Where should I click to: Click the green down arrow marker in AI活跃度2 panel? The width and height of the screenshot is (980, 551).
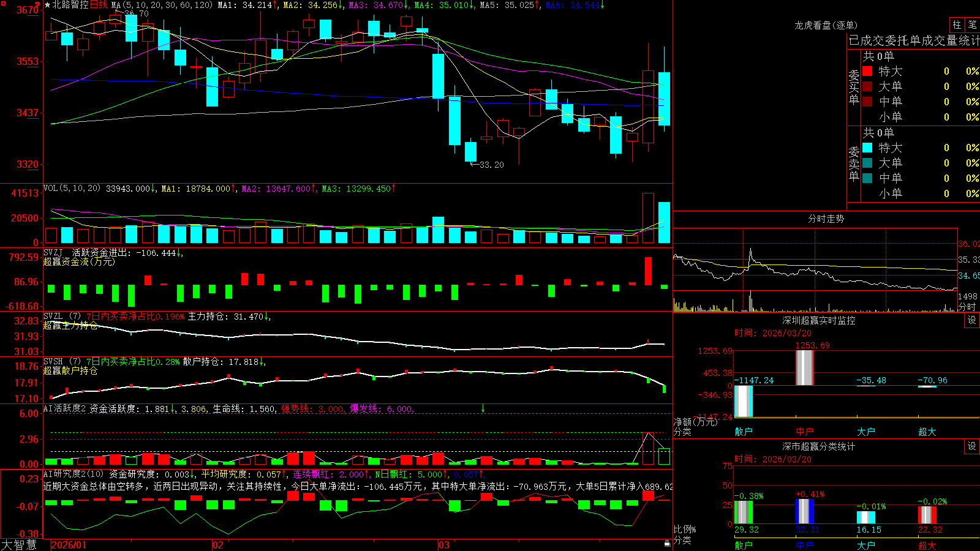pyautogui.click(x=483, y=408)
